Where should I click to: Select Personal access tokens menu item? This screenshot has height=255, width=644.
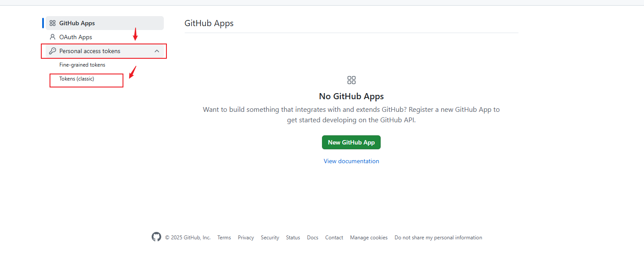(x=105, y=51)
